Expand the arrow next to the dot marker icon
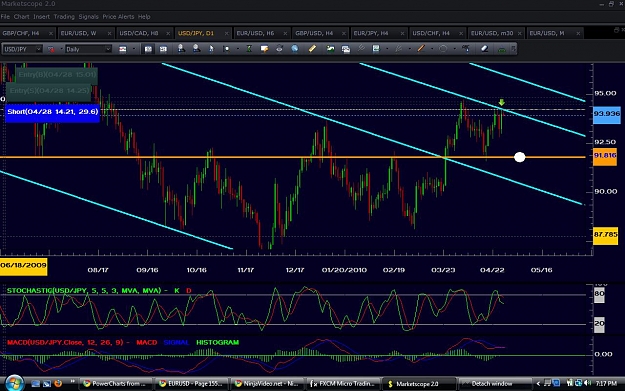The height and width of the screenshot is (391, 625). point(238,49)
